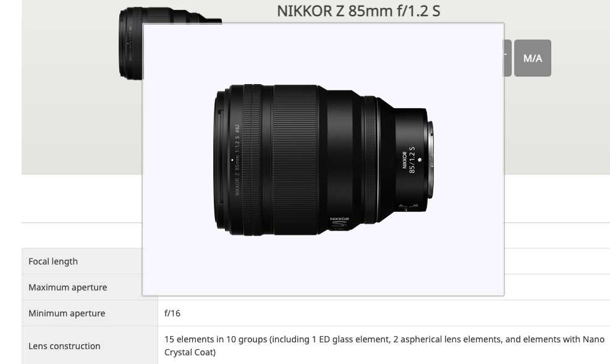Click the metal lens mount at the rear
The width and height of the screenshot is (610, 364).
pyautogui.click(x=430, y=160)
